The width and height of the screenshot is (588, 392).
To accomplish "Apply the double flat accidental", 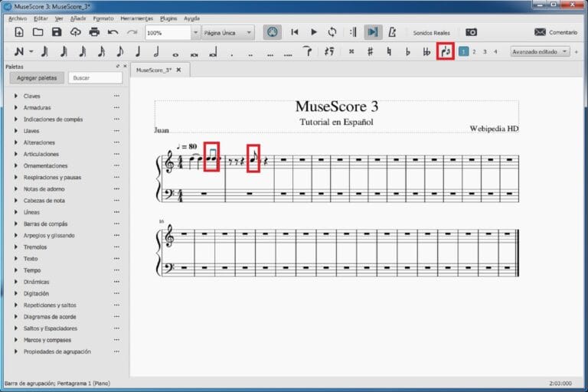I will (426, 52).
